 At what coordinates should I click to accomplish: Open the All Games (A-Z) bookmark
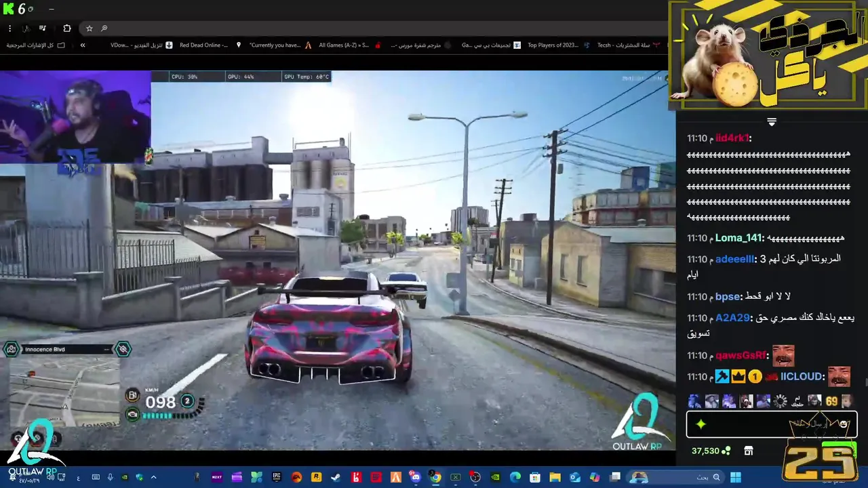click(x=349, y=45)
